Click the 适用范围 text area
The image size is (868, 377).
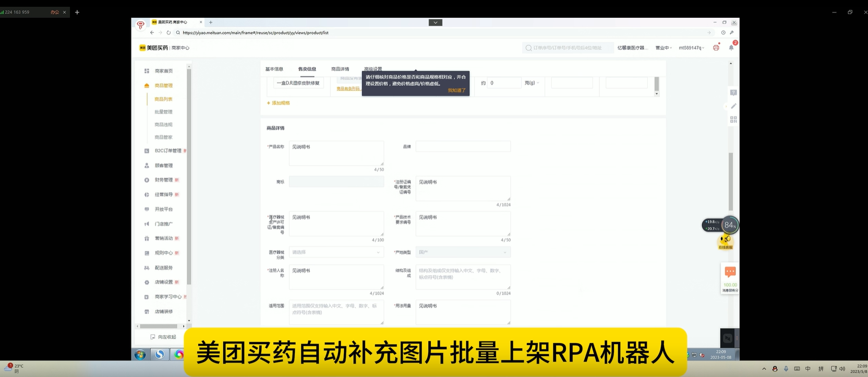click(x=336, y=312)
